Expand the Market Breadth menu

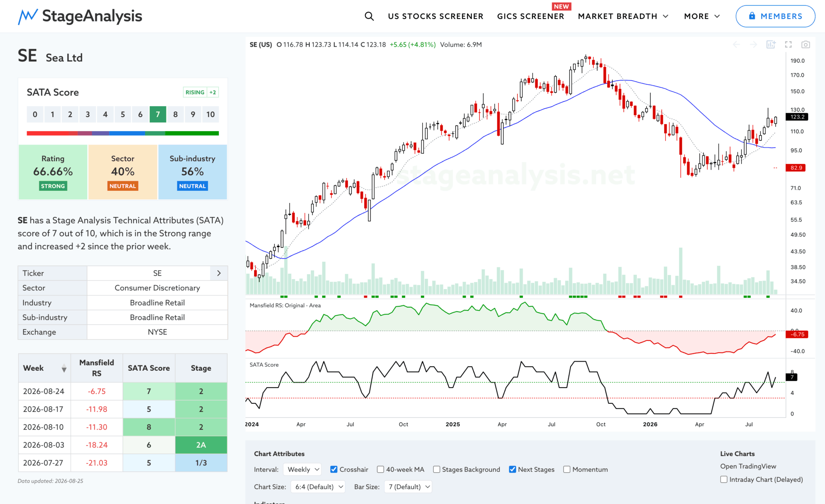pos(623,16)
